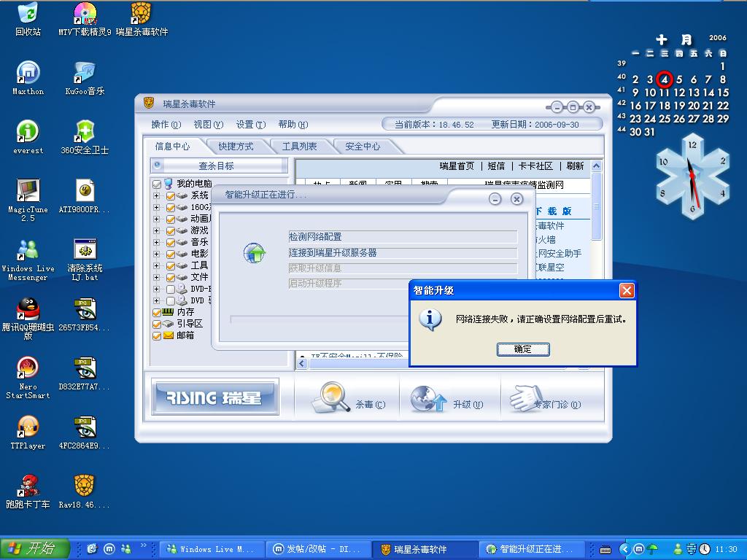This screenshot has height=560, width=747.
Task: Uncheck the 邮箱 mailbox checkbox
Action: pos(157,335)
